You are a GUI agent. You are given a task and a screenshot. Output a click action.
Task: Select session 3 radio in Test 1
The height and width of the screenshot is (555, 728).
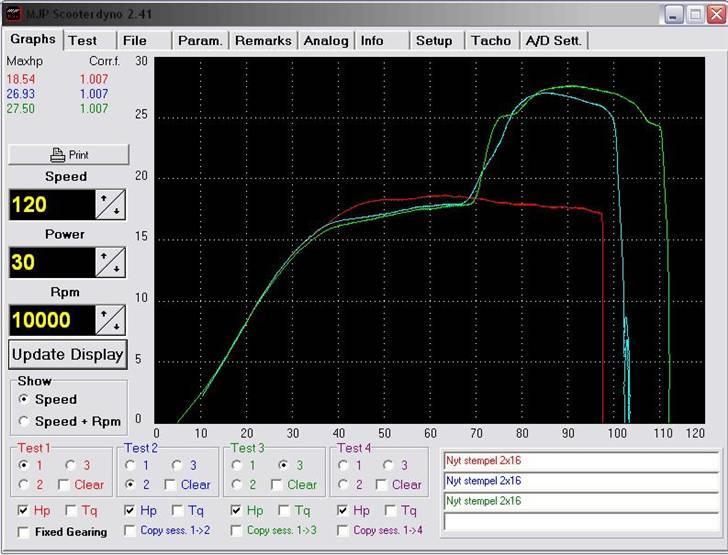(71, 465)
